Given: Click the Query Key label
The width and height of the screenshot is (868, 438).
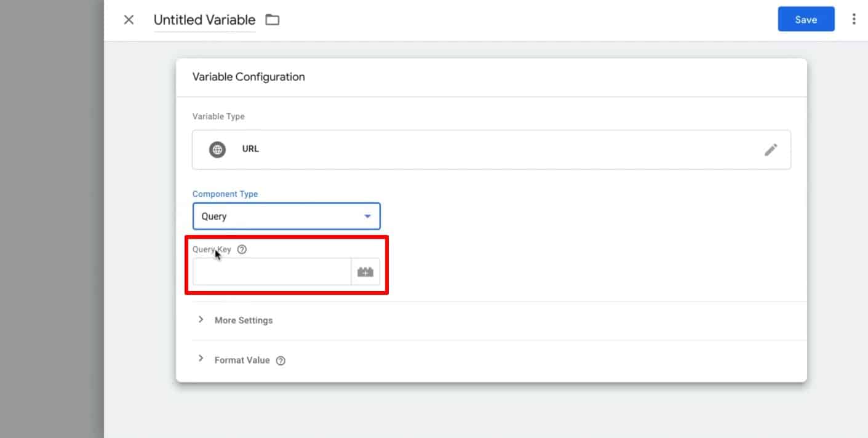Looking at the screenshot, I should click(x=212, y=249).
